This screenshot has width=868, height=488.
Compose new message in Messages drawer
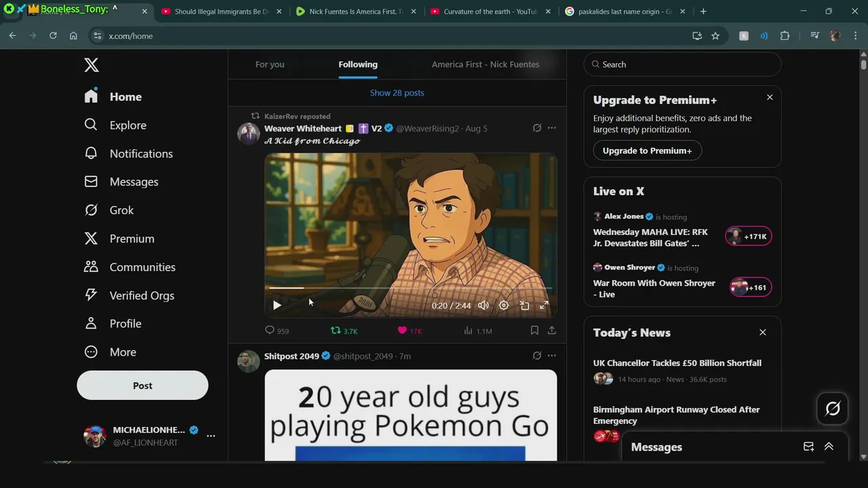(808, 447)
